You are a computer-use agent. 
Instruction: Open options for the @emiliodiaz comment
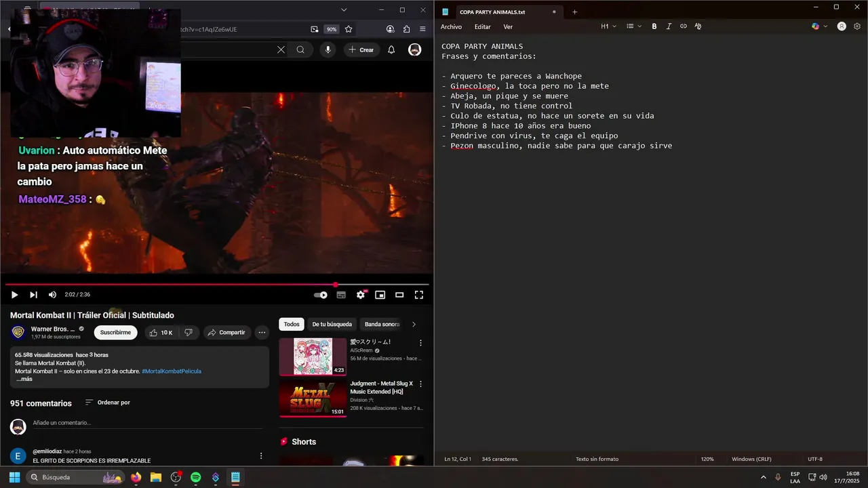(261, 456)
